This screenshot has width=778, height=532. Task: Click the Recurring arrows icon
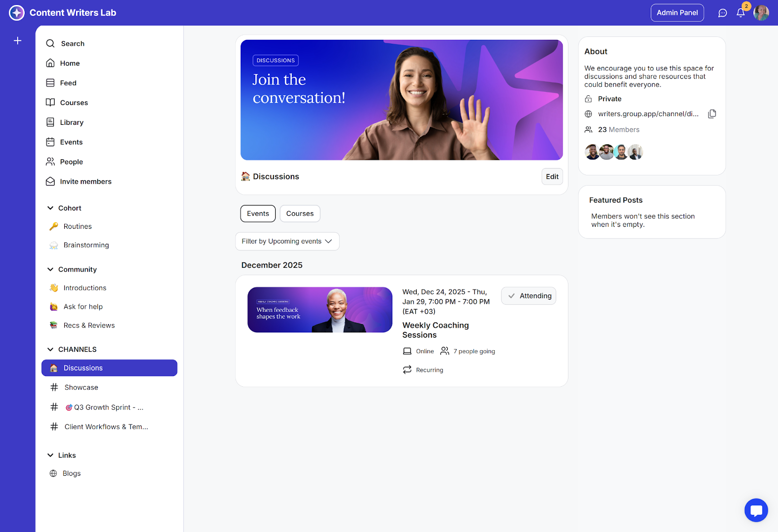(x=407, y=370)
